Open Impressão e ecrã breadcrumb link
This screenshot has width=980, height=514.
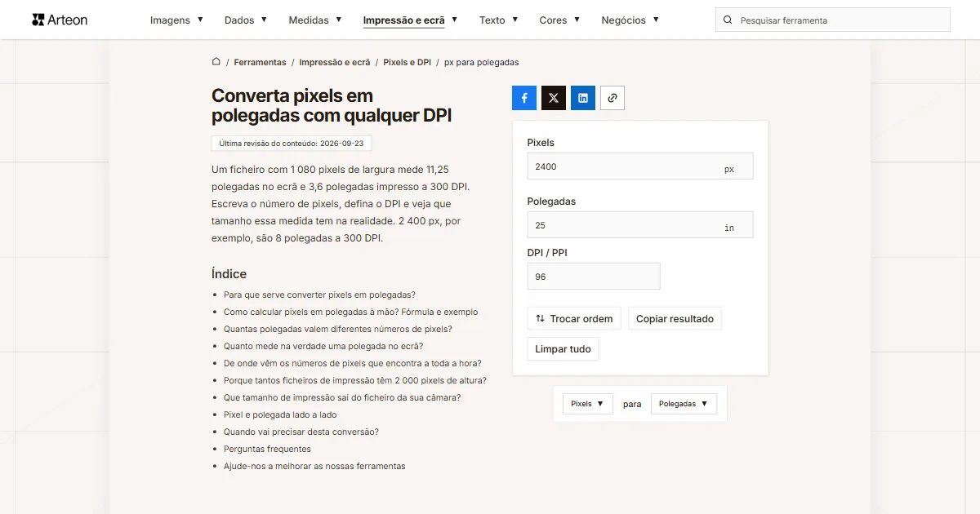pyautogui.click(x=335, y=62)
